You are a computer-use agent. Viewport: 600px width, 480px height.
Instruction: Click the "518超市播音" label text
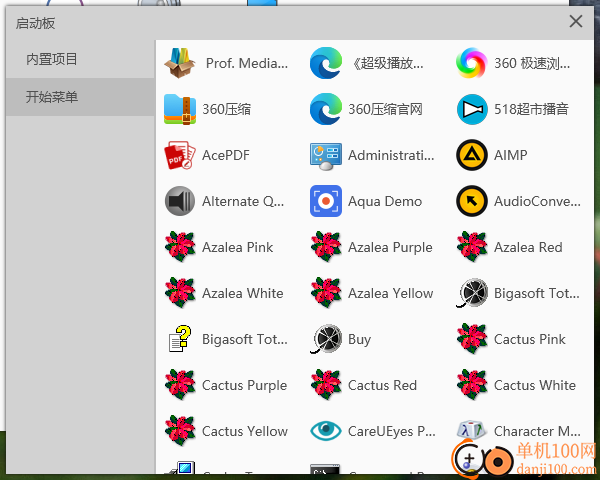point(531,109)
